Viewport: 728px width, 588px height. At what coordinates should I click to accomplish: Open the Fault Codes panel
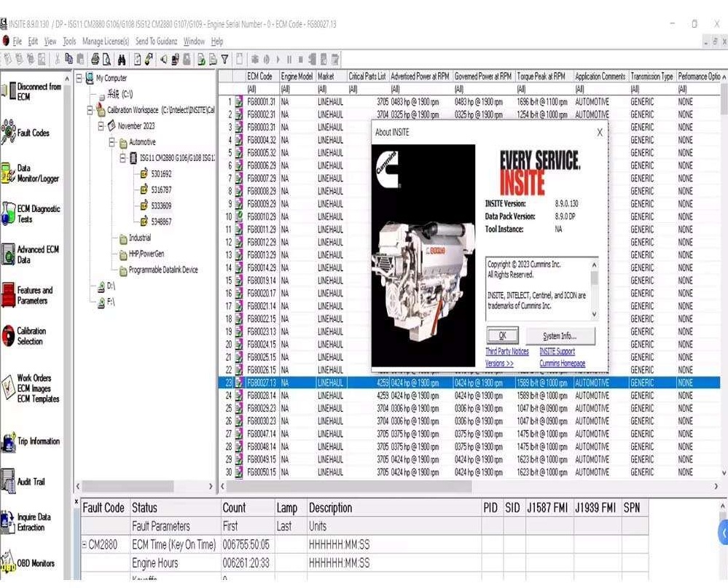[32, 130]
